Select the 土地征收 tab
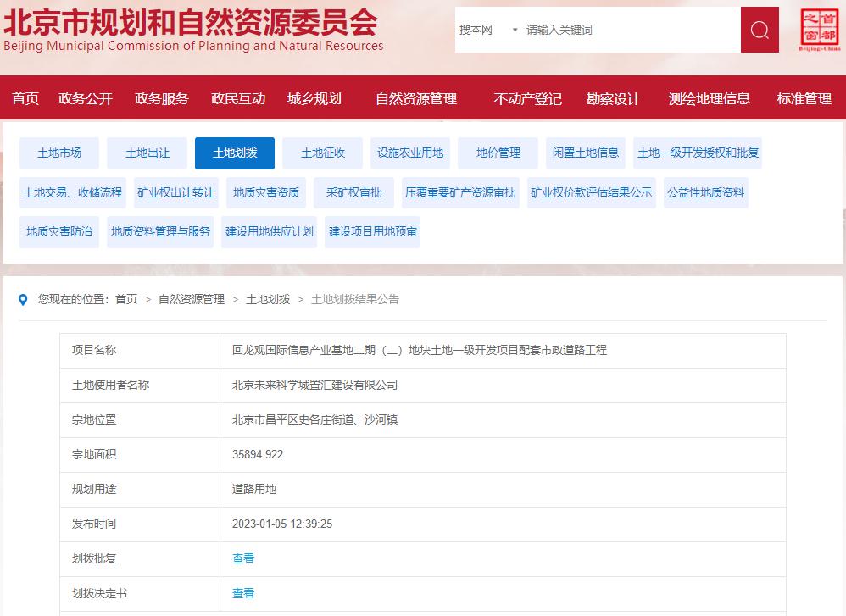846x616 pixels. pos(323,153)
